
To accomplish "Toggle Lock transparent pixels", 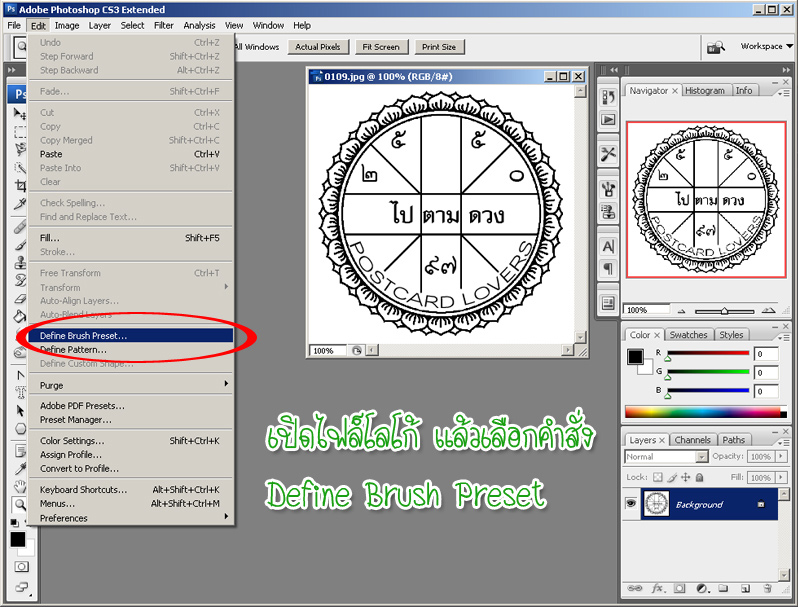I will (x=658, y=477).
